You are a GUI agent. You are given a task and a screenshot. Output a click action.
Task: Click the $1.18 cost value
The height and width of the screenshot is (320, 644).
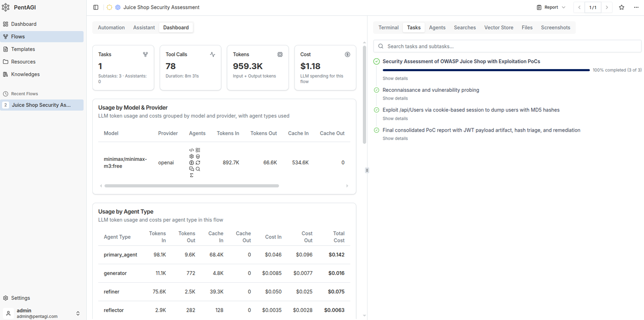310,66
